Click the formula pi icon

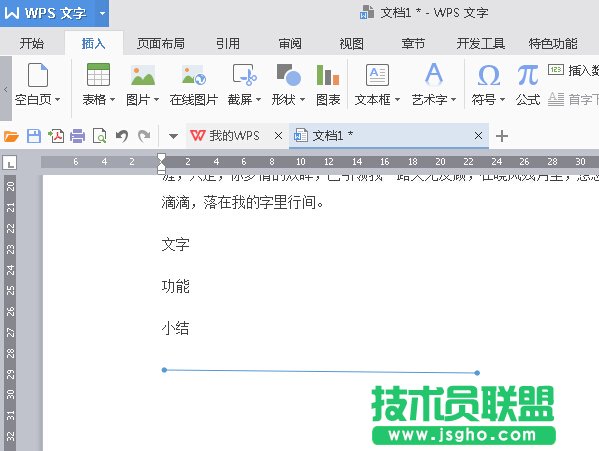click(x=528, y=75)
